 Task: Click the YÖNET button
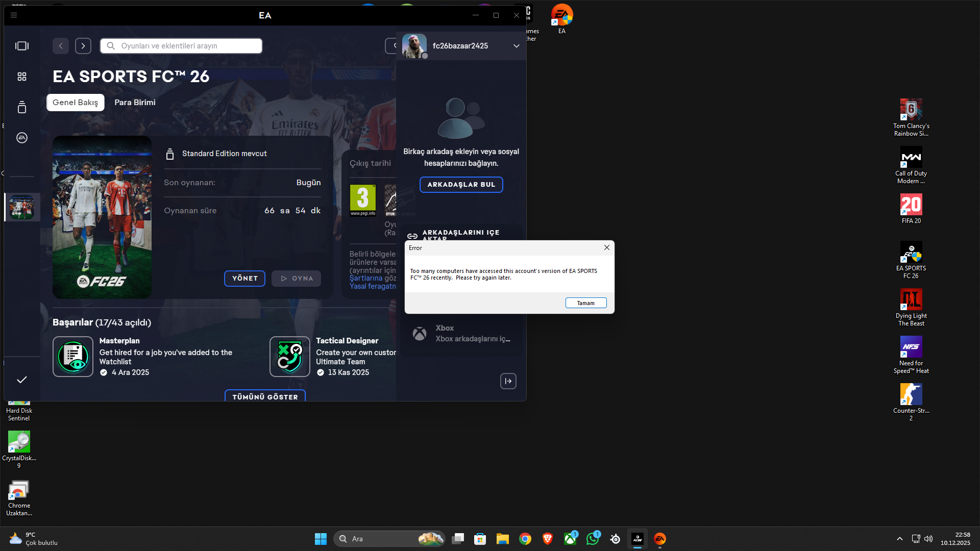pyautogui.click(x=244, y=279)
